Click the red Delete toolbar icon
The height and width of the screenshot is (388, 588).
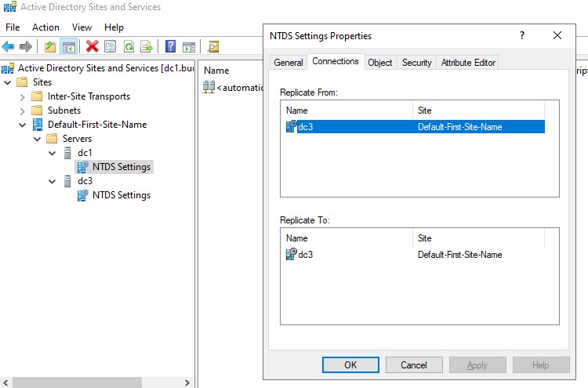coord(92,46)
